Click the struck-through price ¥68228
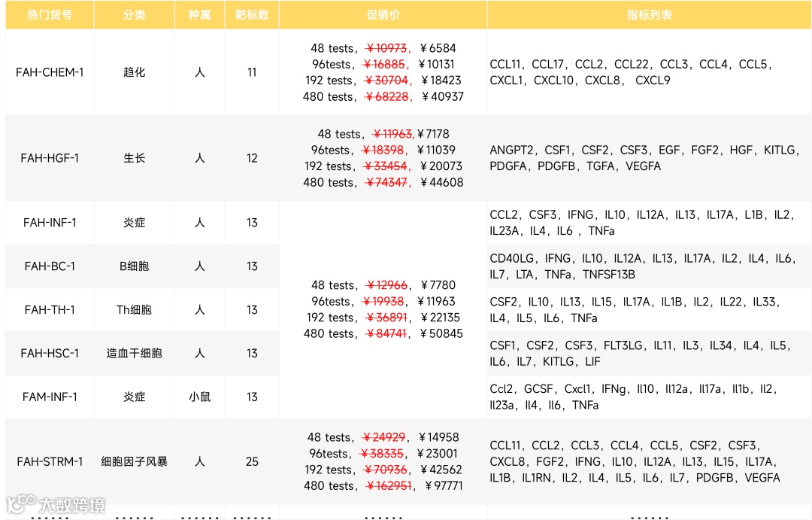 point(387,96)
